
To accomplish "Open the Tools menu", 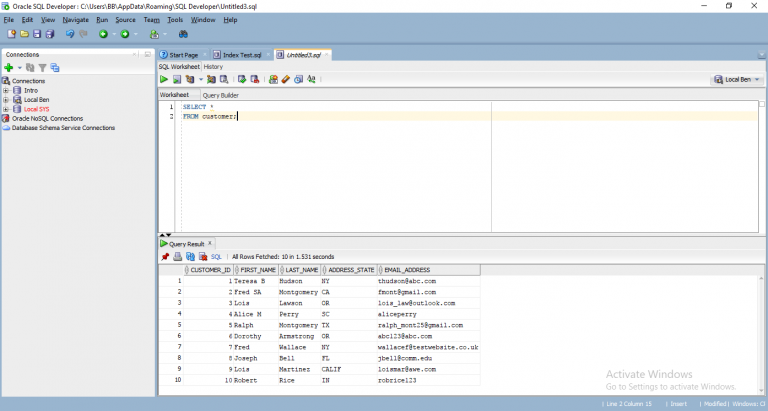I will [x=175, y=20].
